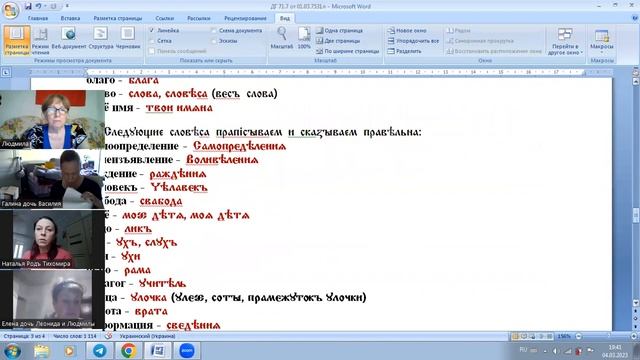640x360 pixels.
Task: Show two pages (Две страницы)
Action: (x=338, y=41)
